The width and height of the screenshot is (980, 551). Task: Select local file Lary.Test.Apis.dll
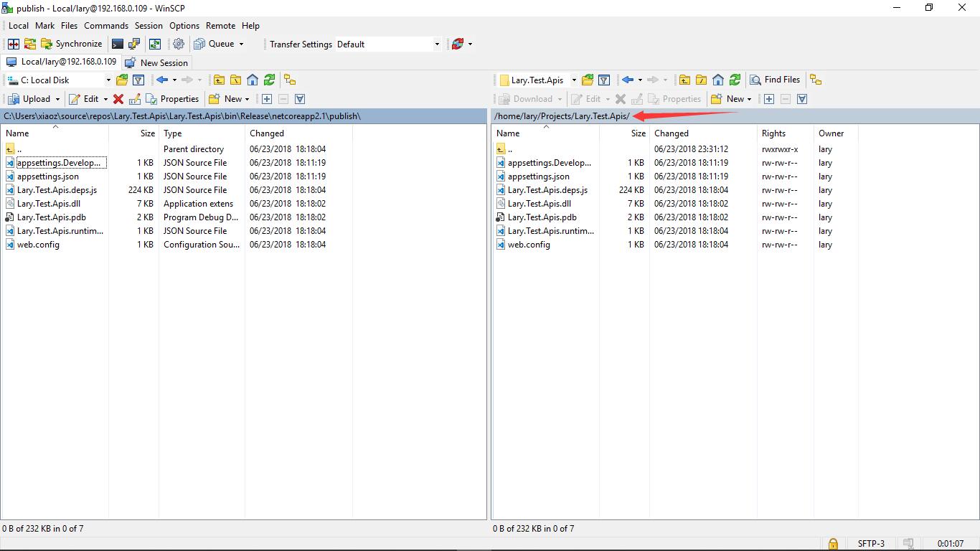(49, 204)
